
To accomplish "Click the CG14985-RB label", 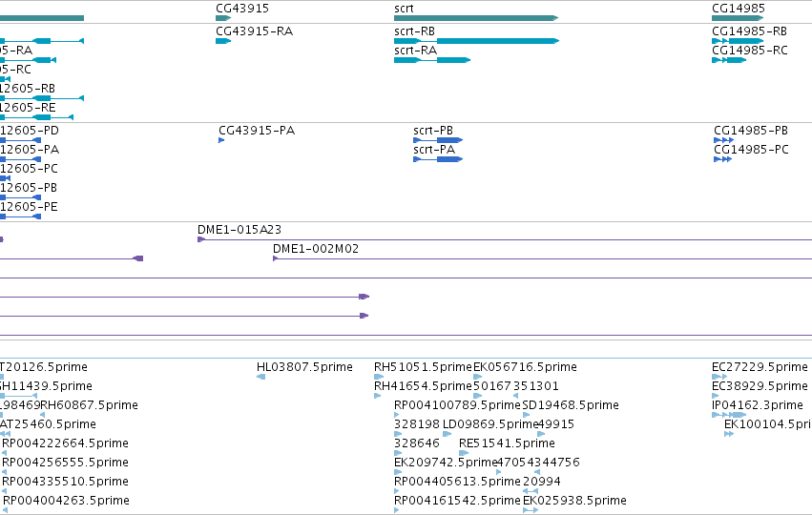I will [x=750, y=31].
